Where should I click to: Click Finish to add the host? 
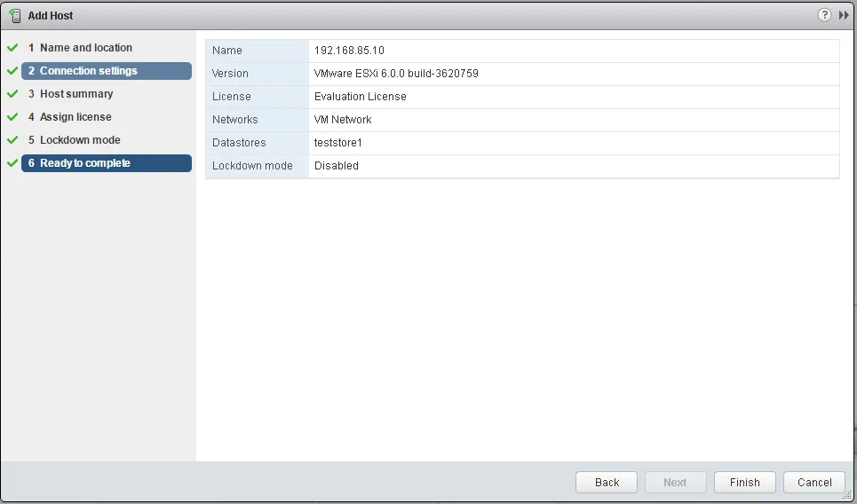pos(744,482)
